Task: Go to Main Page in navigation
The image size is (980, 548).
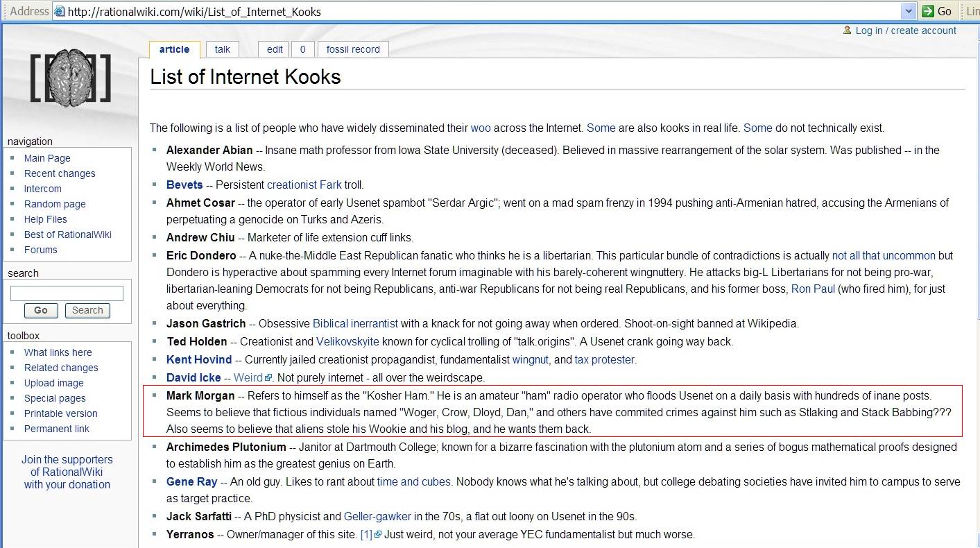Action: point(47,158)
